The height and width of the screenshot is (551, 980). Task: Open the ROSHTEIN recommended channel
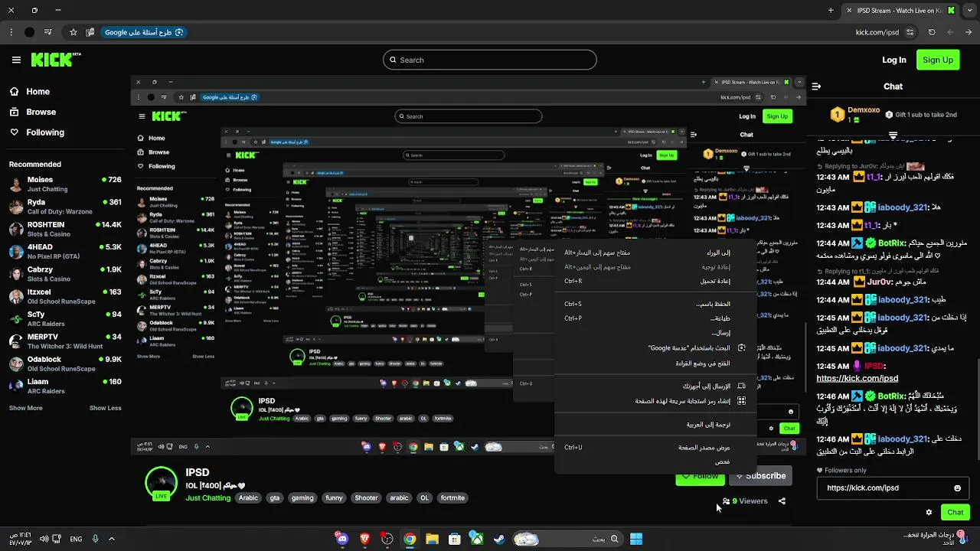point(64,230)
